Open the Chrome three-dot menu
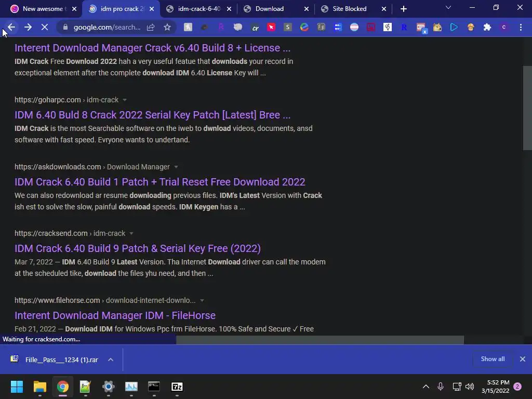The height and width of the screenshot is (399, 532). [521, 27]
